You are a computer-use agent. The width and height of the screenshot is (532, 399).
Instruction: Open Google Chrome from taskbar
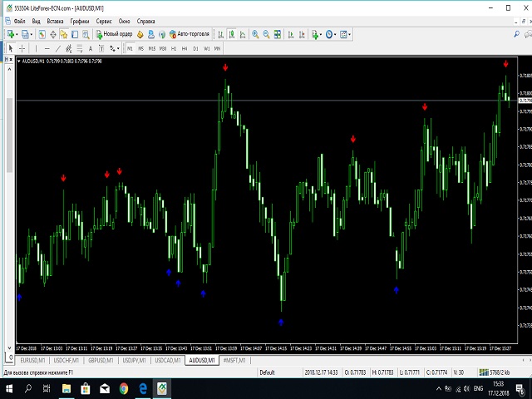124,388
